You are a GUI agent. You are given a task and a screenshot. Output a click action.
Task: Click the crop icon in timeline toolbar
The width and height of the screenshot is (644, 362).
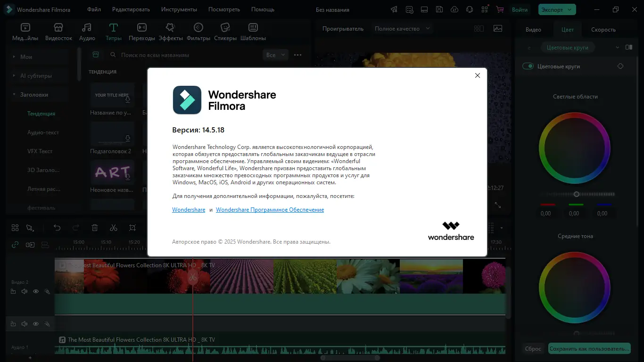(132, 228)
